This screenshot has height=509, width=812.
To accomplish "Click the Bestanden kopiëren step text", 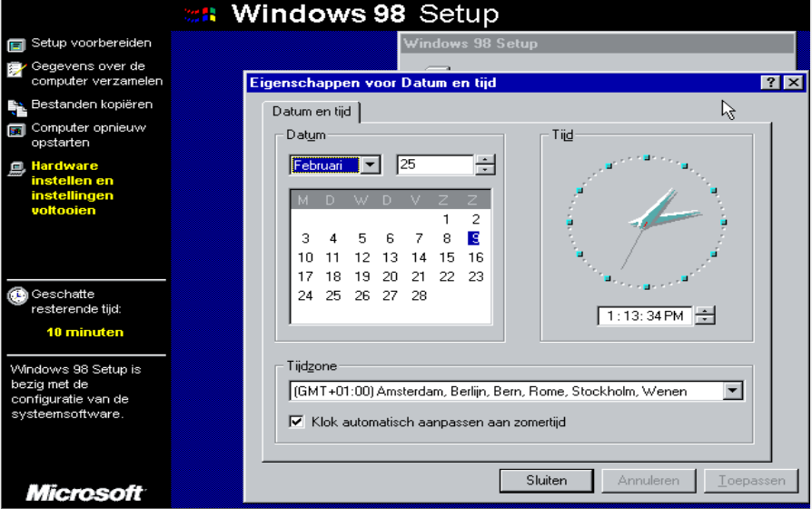I will [92, 105].
